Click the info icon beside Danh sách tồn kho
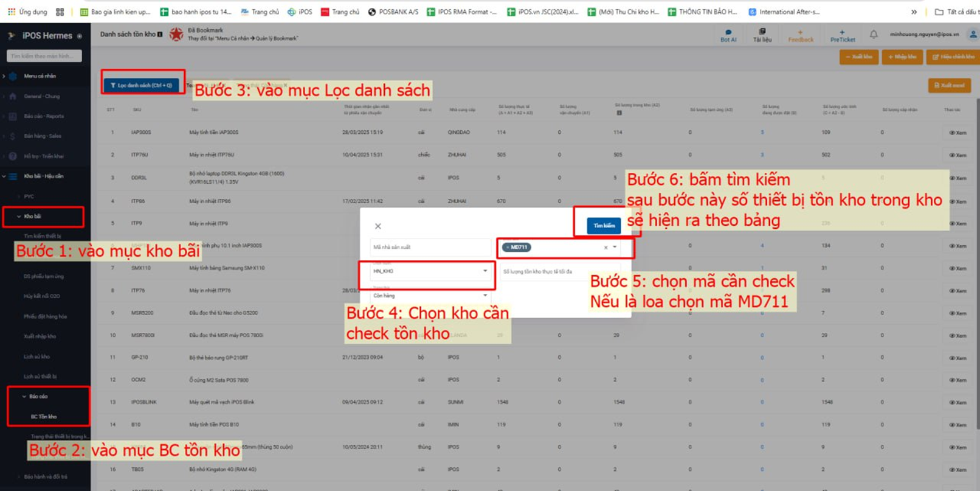The width and height of the screenshot is (980, 491). pyautogui.click(x=160, y=35)
